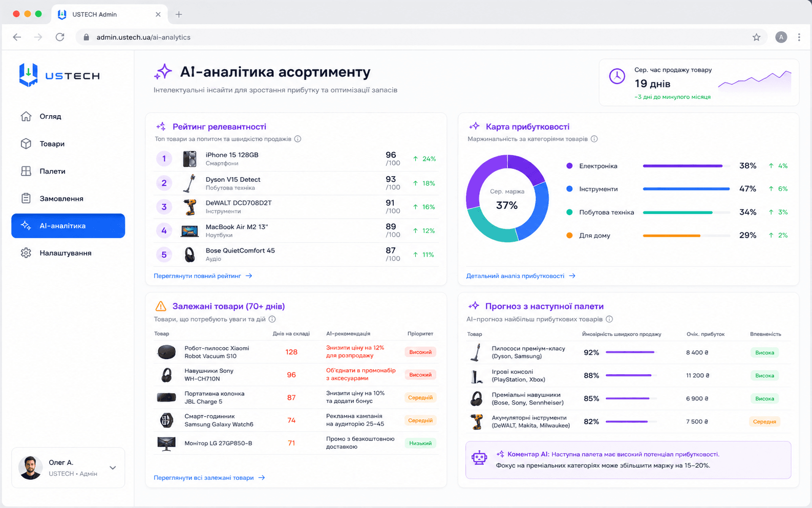Click the Середня confidence badge for Акумуляторні інструменти

[x=764, y=422]
